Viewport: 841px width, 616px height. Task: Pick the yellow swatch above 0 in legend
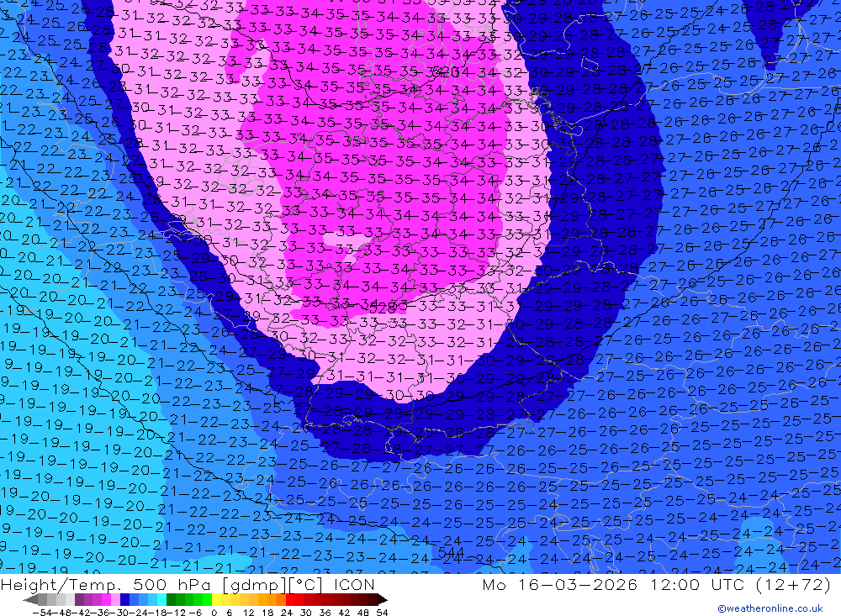tap(217, 599)
